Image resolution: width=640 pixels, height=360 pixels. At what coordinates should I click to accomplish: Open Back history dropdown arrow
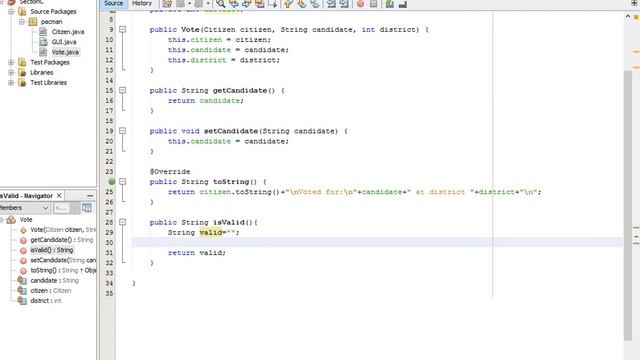(189, 4)
